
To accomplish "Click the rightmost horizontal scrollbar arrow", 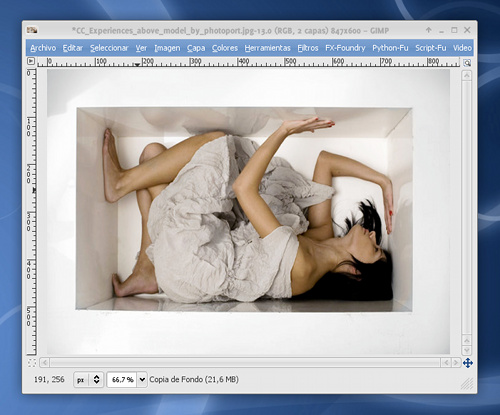I will [456, 362].
